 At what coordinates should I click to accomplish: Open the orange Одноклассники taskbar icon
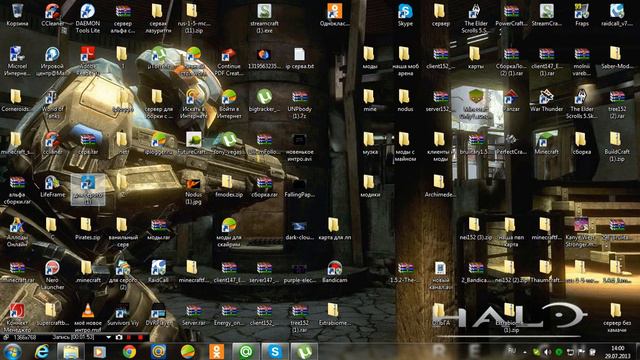(x=216, y=351)
